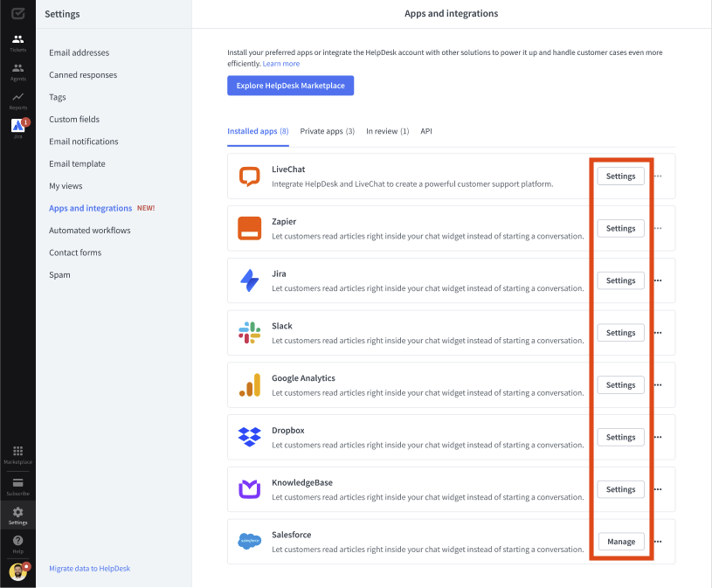Open more options menu for LiveChat
The width and height of the screenshot is (712, 588).
(658, 176)
